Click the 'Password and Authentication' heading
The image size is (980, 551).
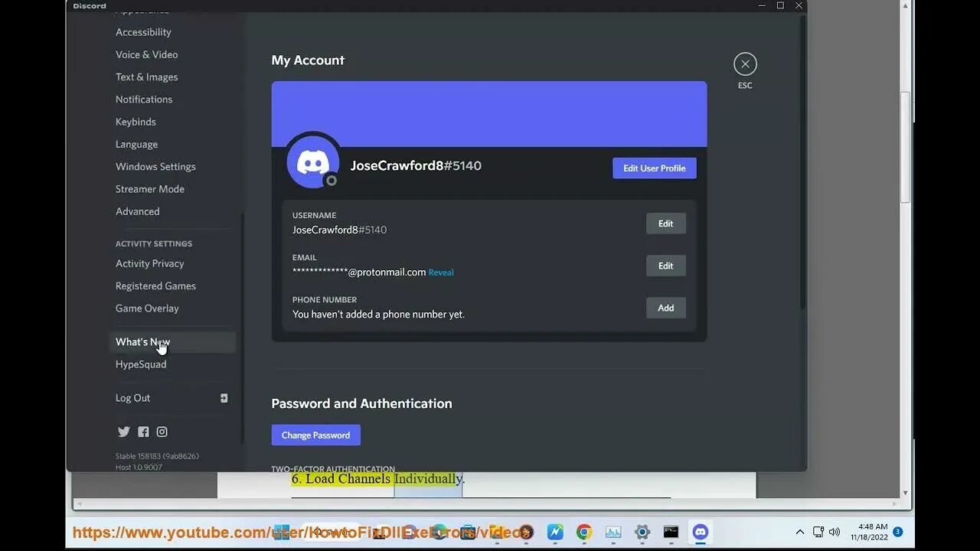(361, 403)
